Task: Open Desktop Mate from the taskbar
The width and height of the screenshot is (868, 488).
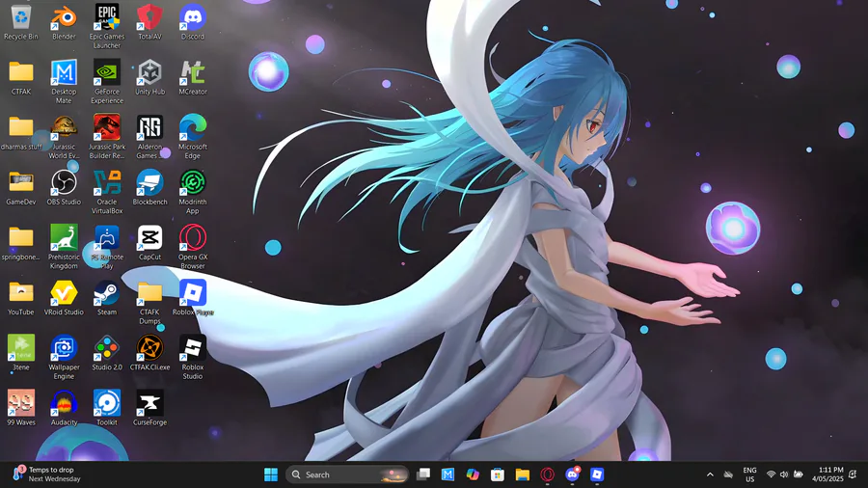Action: pos(448,474)
